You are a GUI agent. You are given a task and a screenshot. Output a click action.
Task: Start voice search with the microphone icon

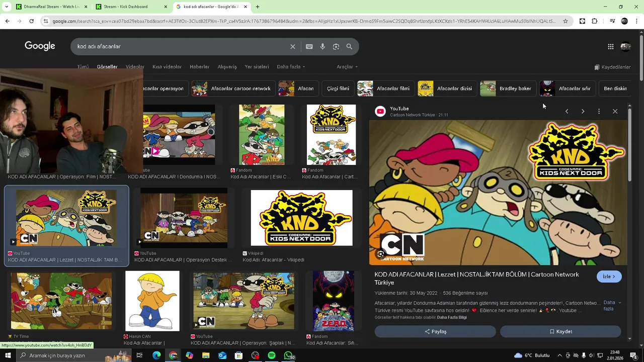(x=323, y=46)
